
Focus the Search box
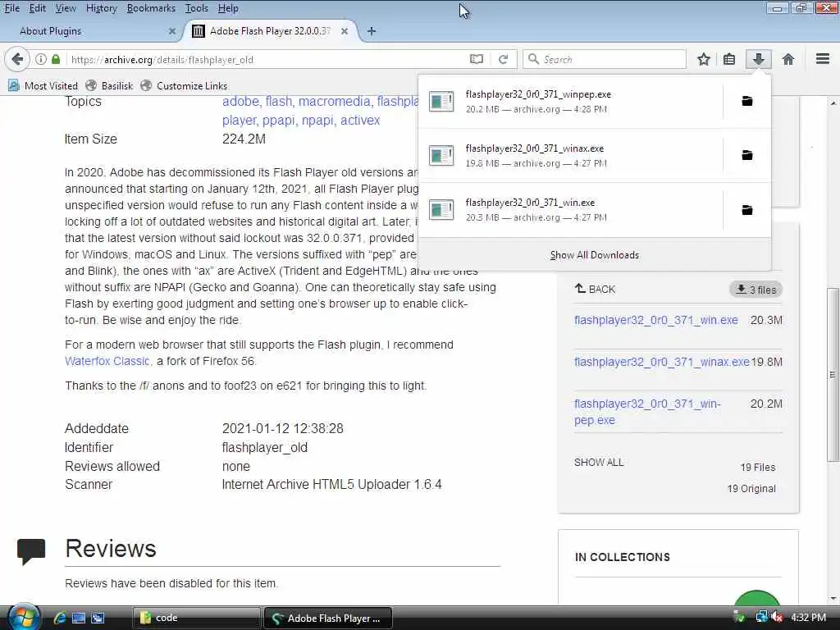[605, 59]
